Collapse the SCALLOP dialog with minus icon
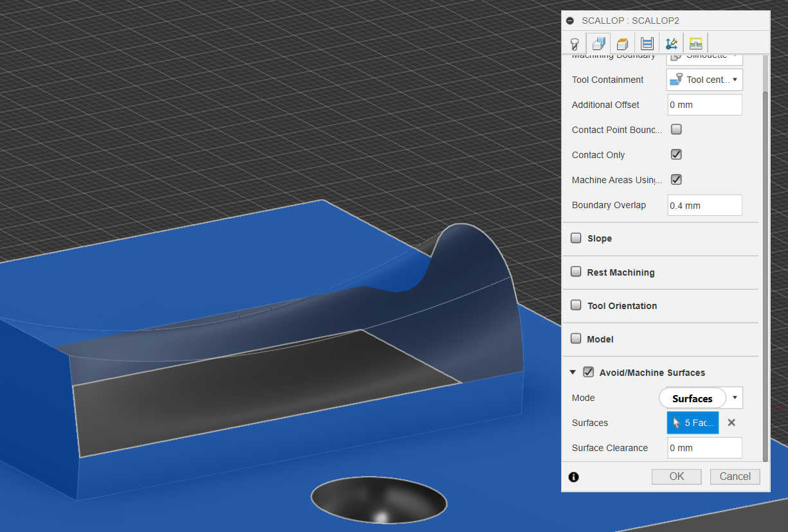The width and height of the screenshot is (788, 532). (570, 21)
